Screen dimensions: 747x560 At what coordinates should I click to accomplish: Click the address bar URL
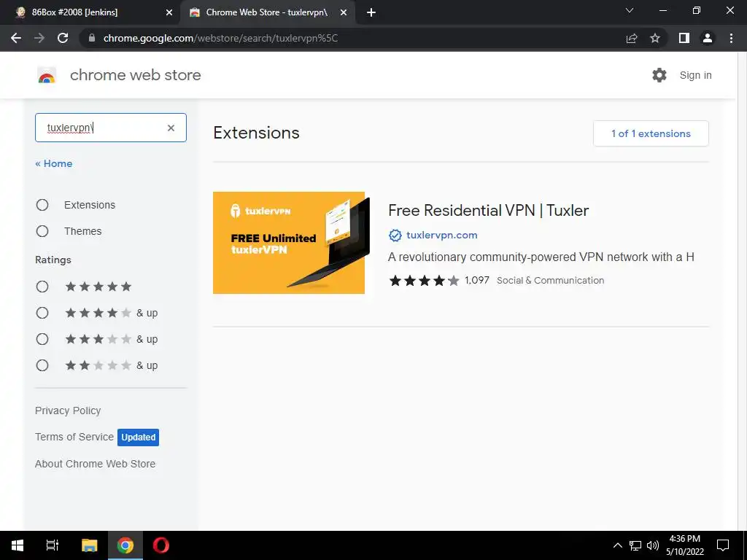220,38
